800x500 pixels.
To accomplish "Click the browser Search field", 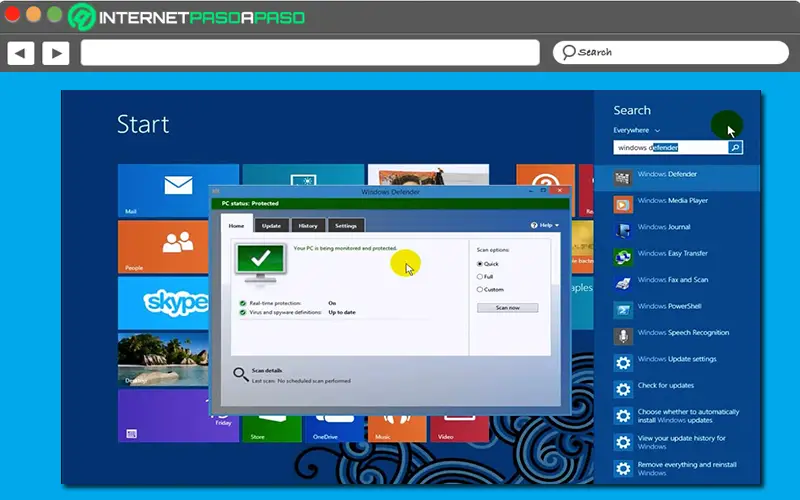I will 670,52.
